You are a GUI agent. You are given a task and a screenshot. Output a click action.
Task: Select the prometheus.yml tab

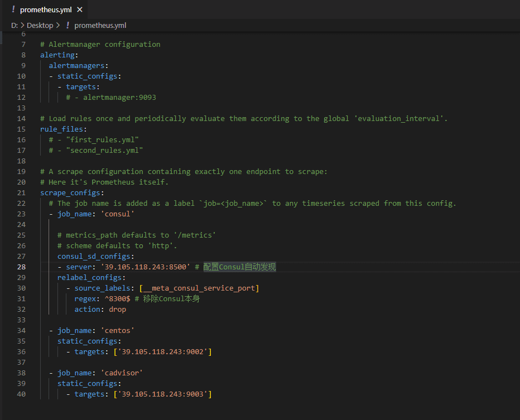click(46, 10)
